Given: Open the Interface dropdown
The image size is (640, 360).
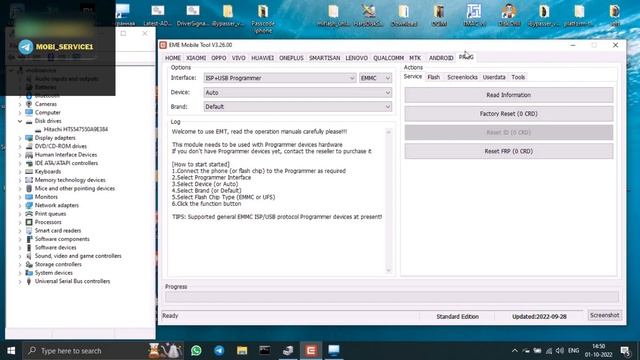Looking at the screenshot, I should tap(280, 78).
